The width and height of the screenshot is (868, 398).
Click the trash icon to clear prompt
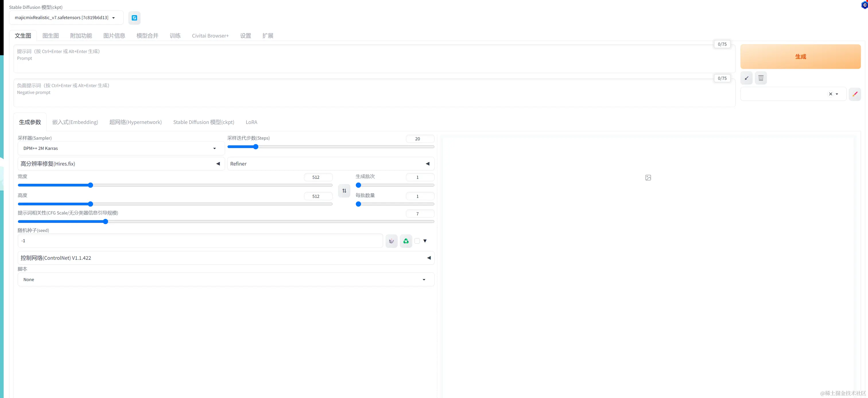pyautogui.click(x=761, y=78)
